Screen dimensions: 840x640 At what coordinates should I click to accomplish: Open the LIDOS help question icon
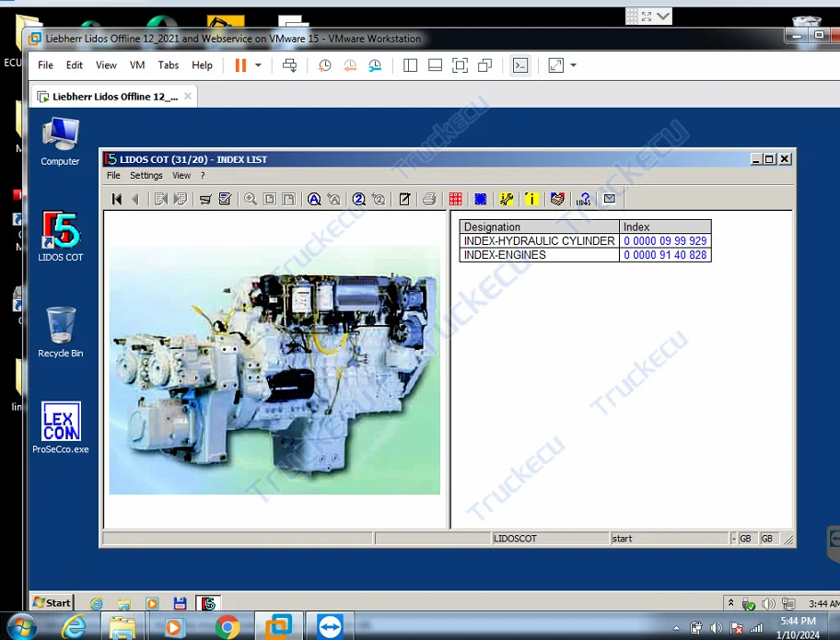[x=583, y=199]
